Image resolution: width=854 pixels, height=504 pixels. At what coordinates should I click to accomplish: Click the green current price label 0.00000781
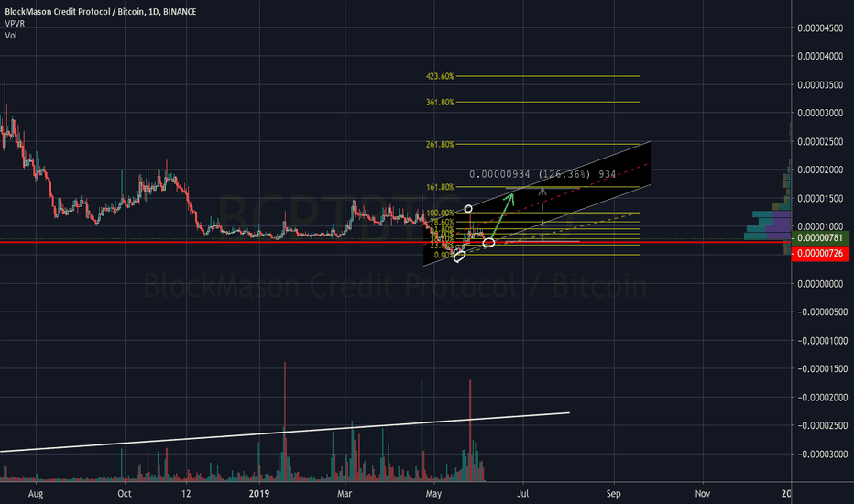coord(820,237)
